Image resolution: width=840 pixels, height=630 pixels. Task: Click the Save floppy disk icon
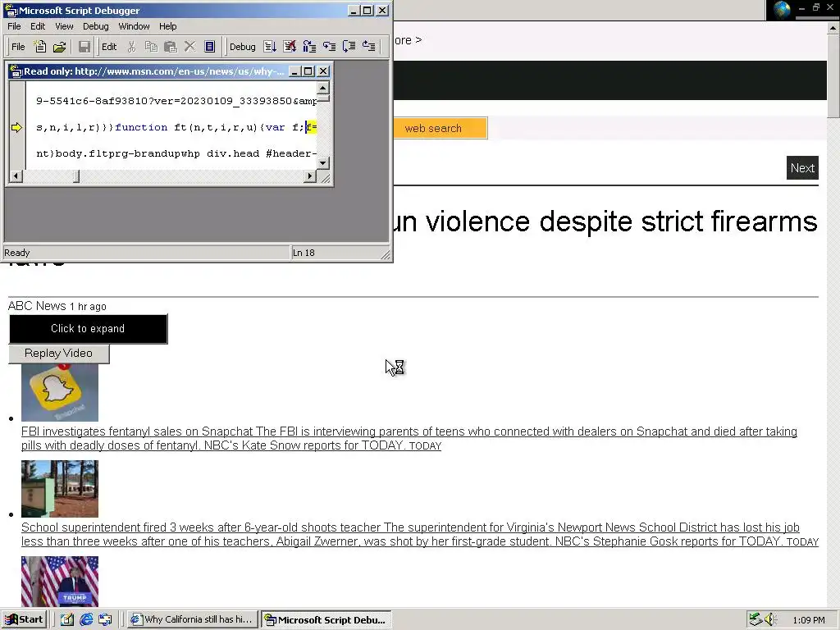coord(84,47)
